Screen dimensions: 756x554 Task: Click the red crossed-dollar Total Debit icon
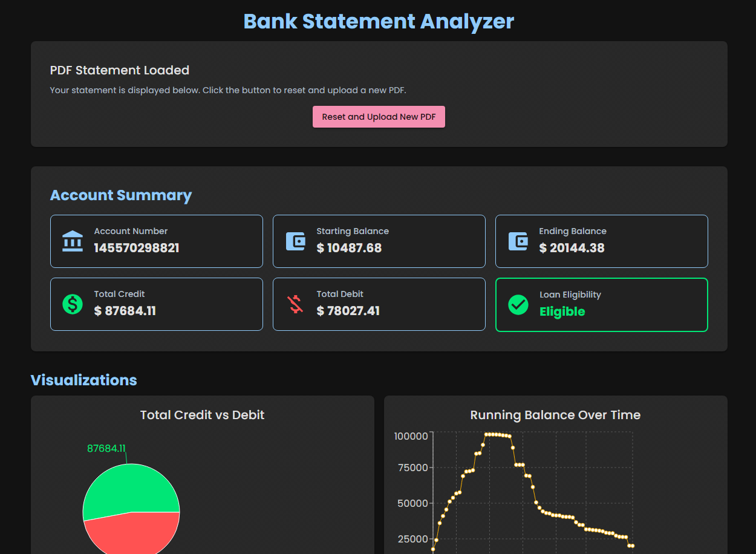pyautogui.click(x=295, y=304)
